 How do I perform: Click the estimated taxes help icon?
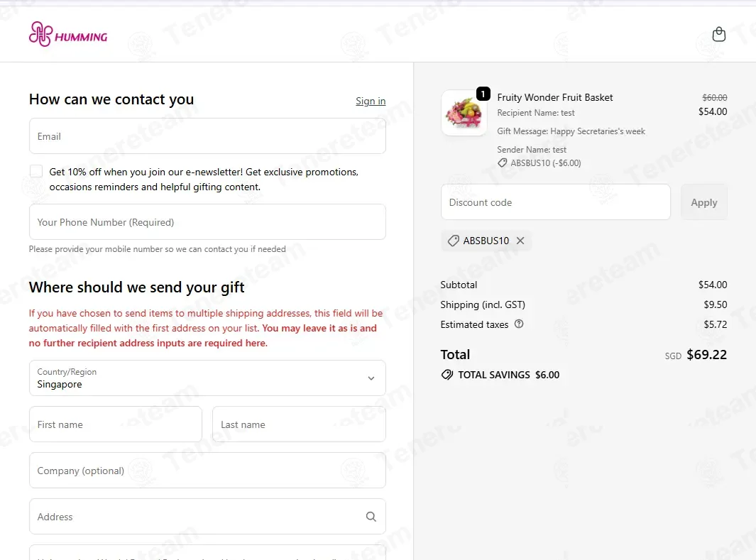coord(519,324)
